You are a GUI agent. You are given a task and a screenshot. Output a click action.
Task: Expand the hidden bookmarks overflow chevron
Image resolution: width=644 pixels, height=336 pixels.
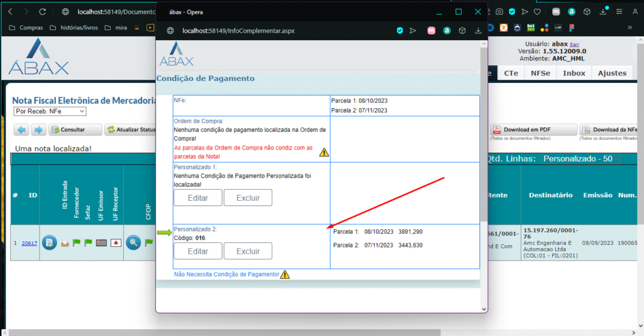(630, 28)
